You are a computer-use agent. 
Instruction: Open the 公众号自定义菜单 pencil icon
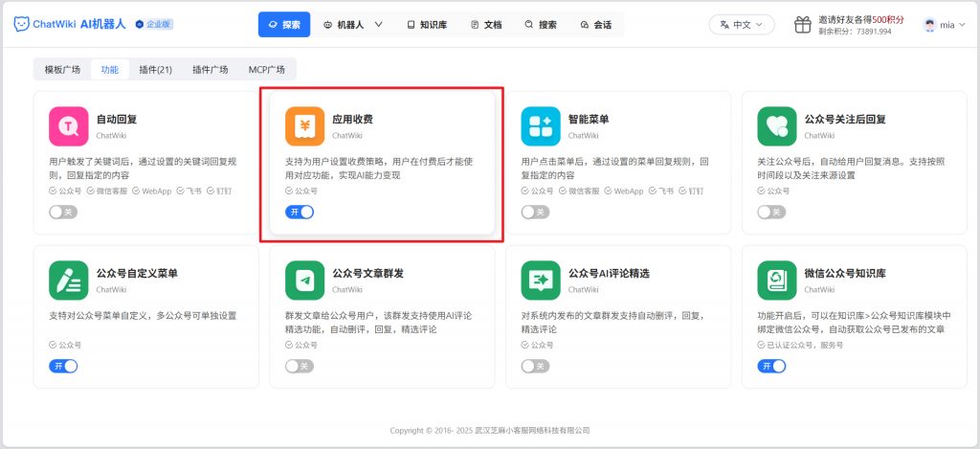click(x=69, y=281)
